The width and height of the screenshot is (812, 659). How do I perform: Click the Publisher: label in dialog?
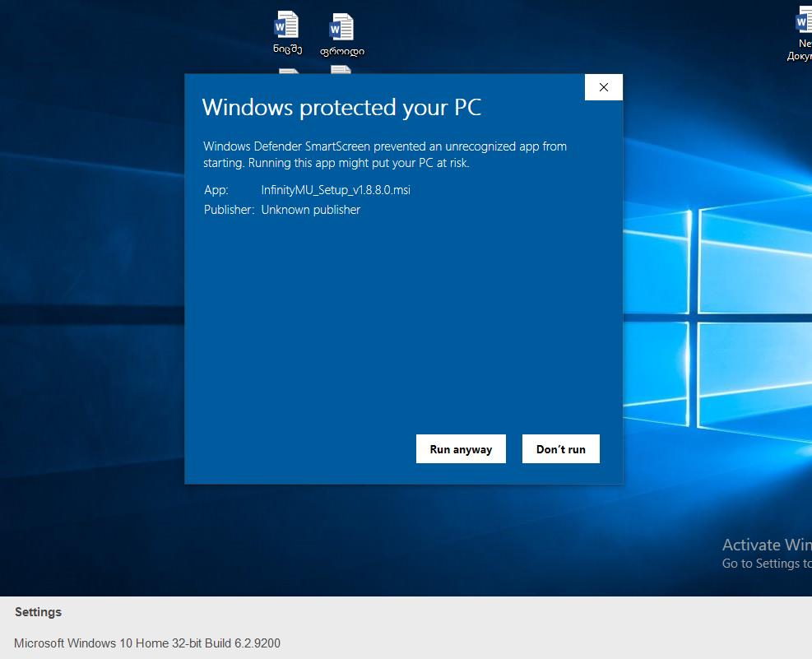click(x=229, y=210)
